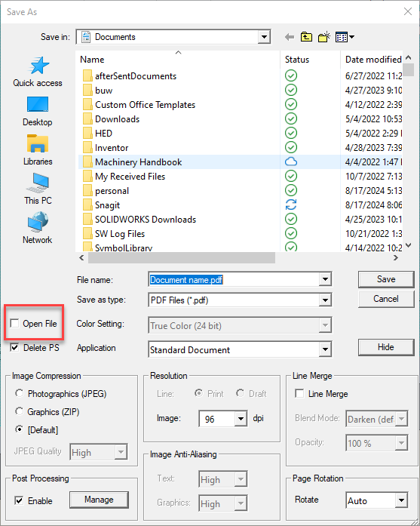Open the Desktop shortcut icon
This screenshot has height=526, width=420.
[x=38, y=104]
